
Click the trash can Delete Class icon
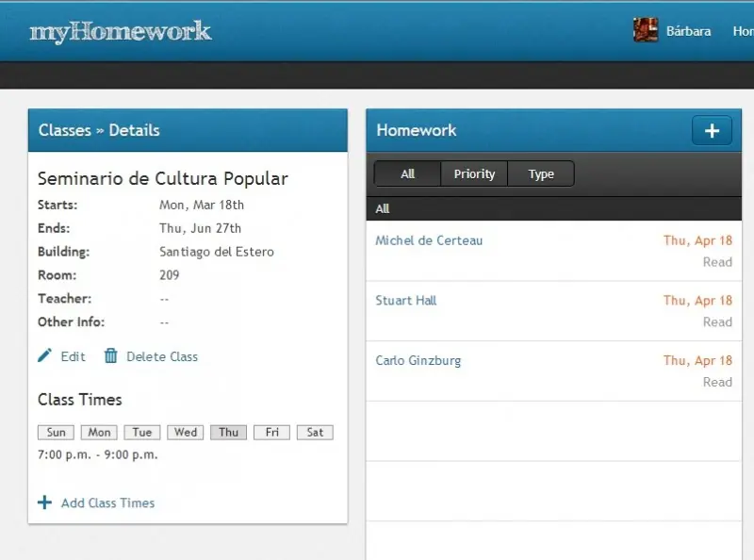click(x=111, y=356)
